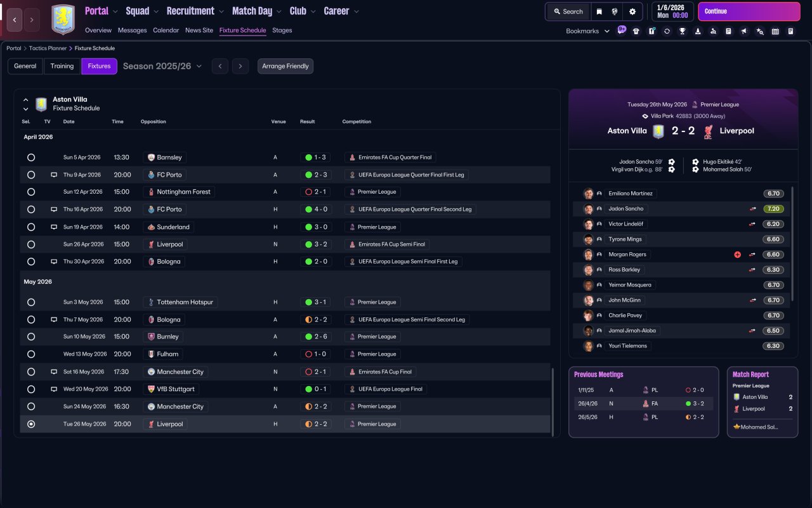The height and width of the screenshot is (508, 812).
Task: Click Emiliano Martinez's player portrait
Action: tap(588, 194)
